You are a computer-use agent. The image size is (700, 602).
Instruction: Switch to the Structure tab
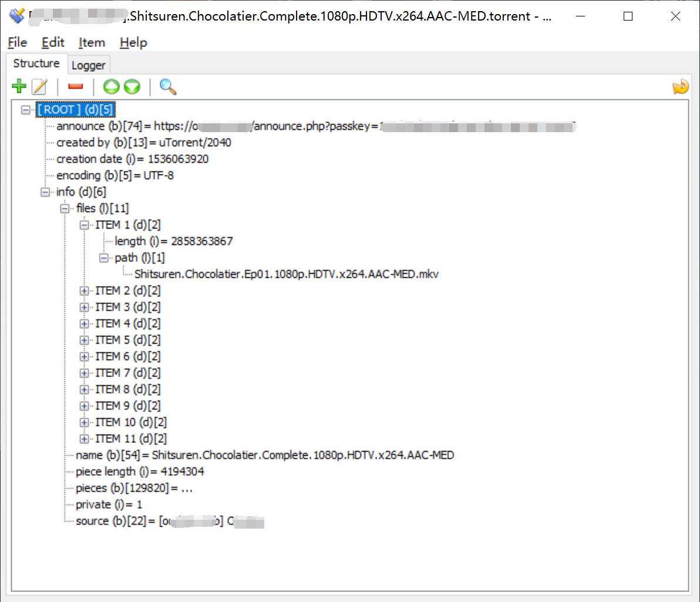[36, 63]
